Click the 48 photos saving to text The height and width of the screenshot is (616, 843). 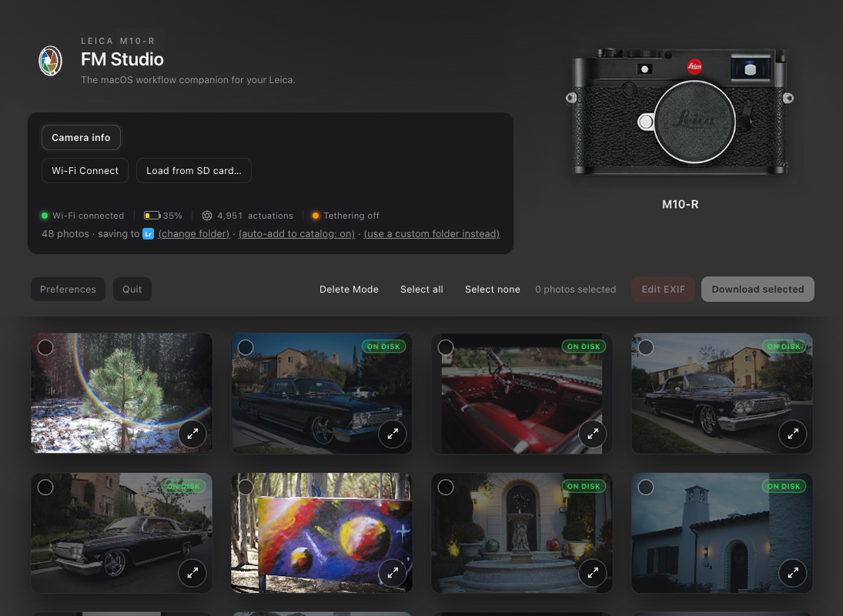[x=91, y=234]
